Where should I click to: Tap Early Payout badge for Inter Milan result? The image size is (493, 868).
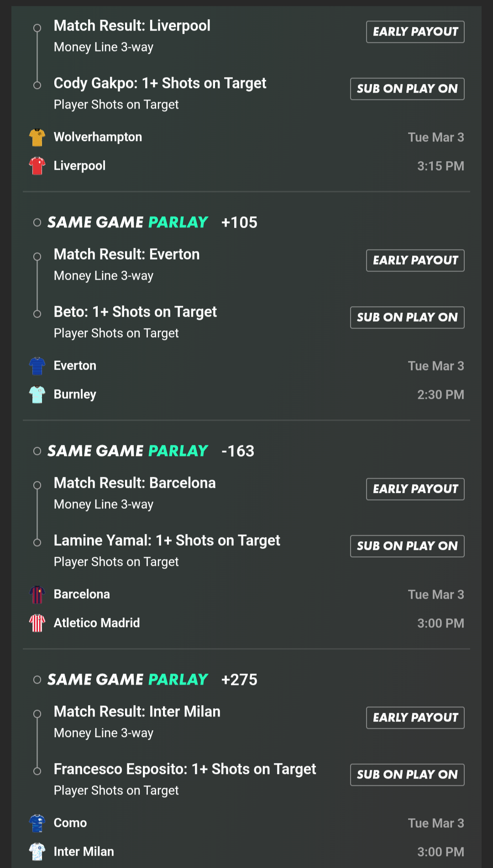(415, 718)
